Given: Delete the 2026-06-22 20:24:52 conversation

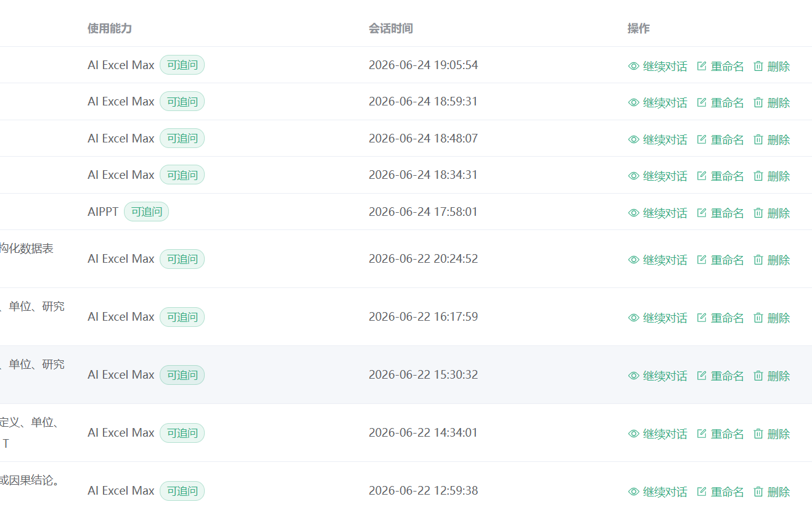Looking at the screenshot, I should (771, 260).
